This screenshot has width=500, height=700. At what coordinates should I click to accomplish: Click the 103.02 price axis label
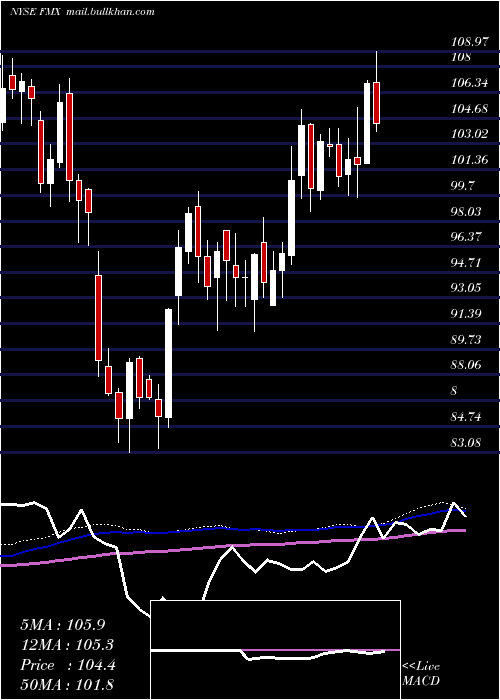[469, 134]
